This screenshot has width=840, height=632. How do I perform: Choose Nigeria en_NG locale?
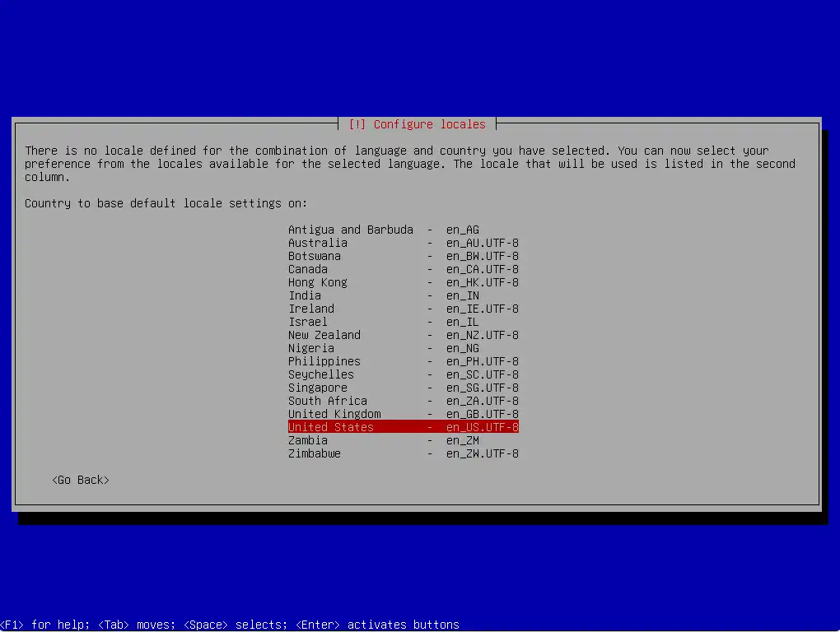tap(403, 348)
